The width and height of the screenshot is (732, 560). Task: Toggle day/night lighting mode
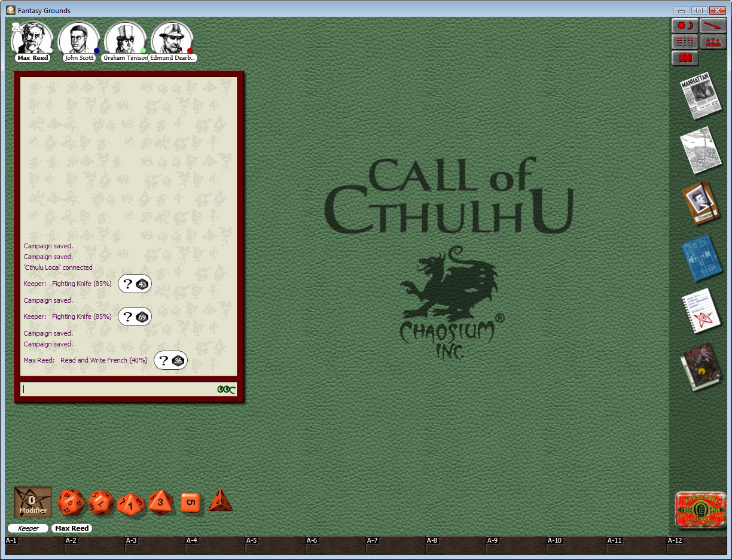tap(684, 25)
